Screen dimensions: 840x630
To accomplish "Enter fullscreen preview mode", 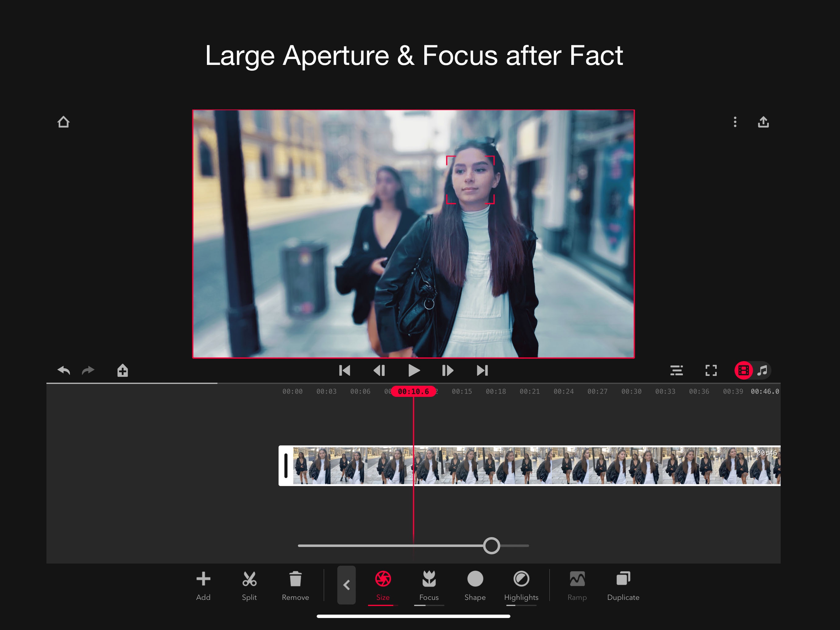I will 711,370.
